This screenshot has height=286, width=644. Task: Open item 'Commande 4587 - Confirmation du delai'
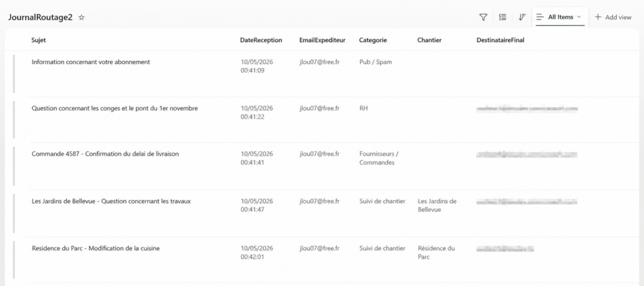click(105, 154)
